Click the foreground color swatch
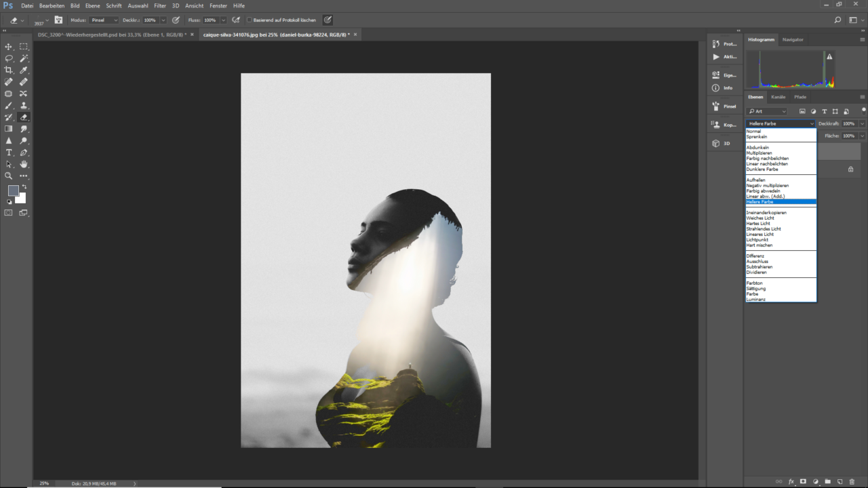This screenshot has width=868, height=488. 13,190
